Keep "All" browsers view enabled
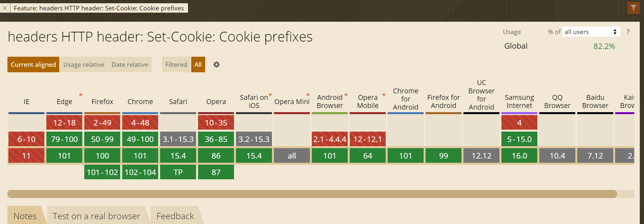644x224 pixels. tap(198, 65)
